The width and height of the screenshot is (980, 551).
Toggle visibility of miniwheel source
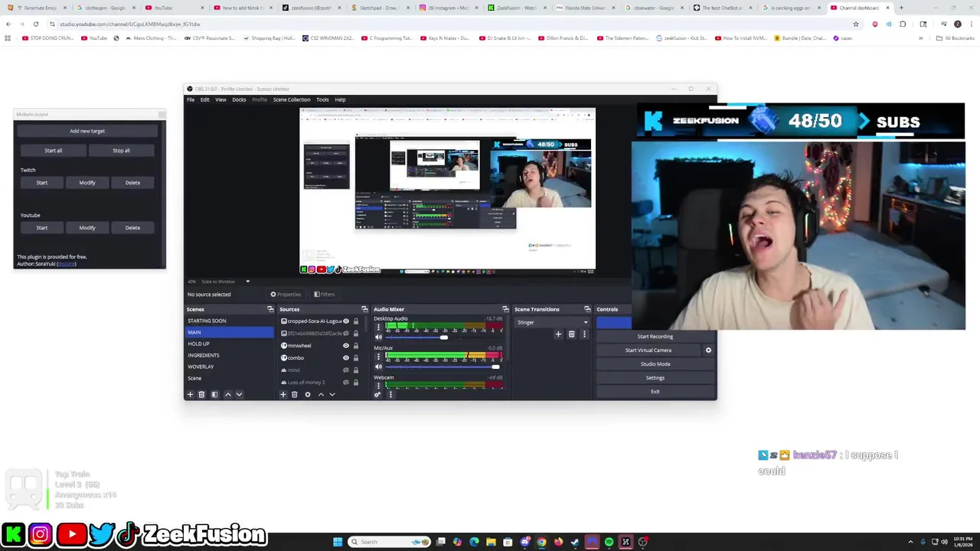pyautogui.click(x=346, y=345)
